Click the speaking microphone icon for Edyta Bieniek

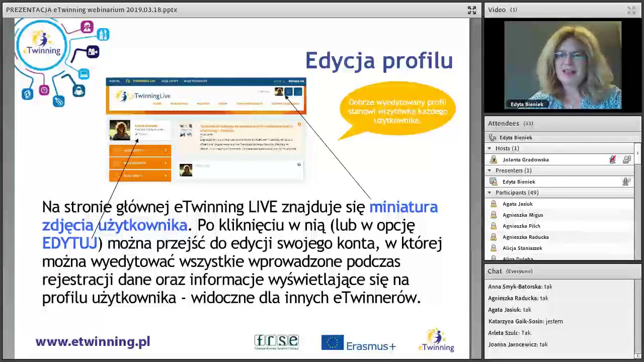tap(626, 182)
